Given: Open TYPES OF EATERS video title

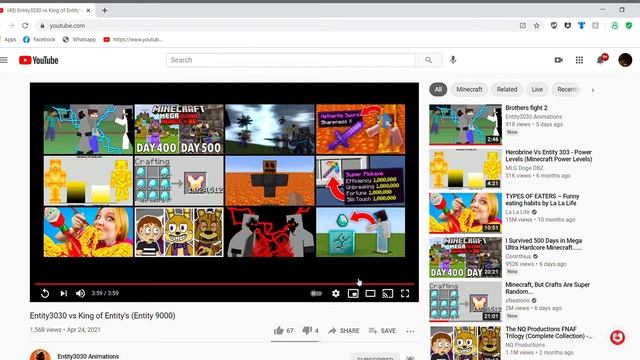Looking at the screenshot, I should 542,200.
